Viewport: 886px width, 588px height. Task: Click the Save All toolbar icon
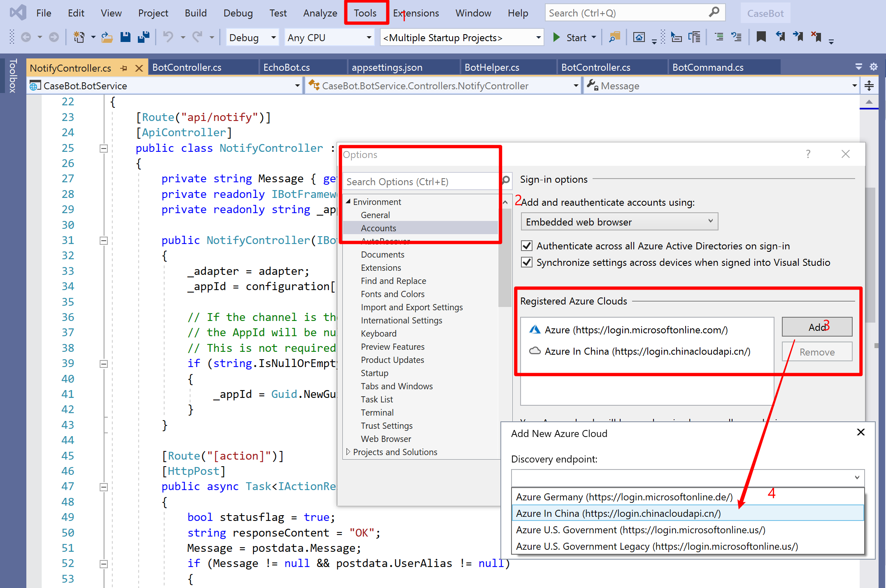point(143,37)
